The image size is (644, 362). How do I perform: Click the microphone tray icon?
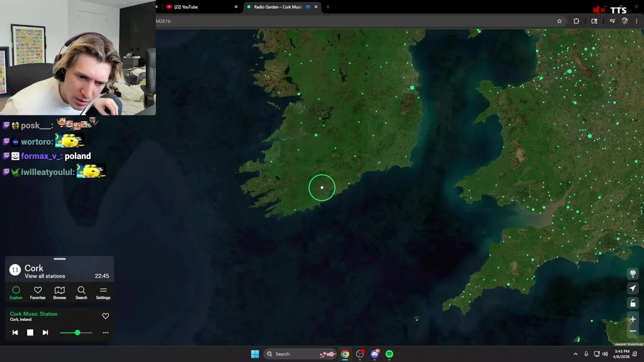[x=586, y=354]
